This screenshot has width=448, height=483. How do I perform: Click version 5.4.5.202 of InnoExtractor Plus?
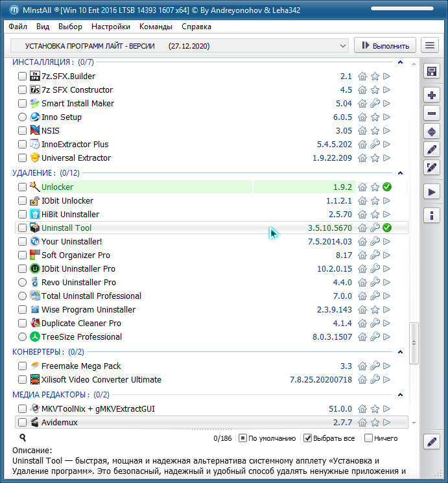335,145
